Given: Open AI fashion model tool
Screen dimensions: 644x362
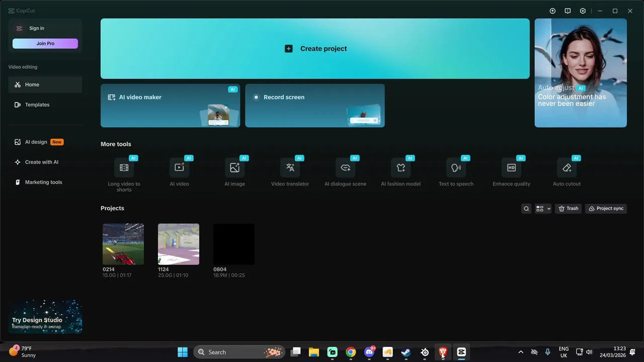Looking at the screenshot, I should pyautogui.click(x=400, y=172).
